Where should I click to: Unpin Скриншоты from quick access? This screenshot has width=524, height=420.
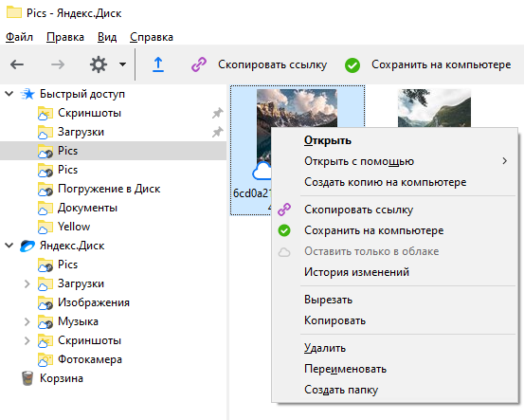point(218,113)
